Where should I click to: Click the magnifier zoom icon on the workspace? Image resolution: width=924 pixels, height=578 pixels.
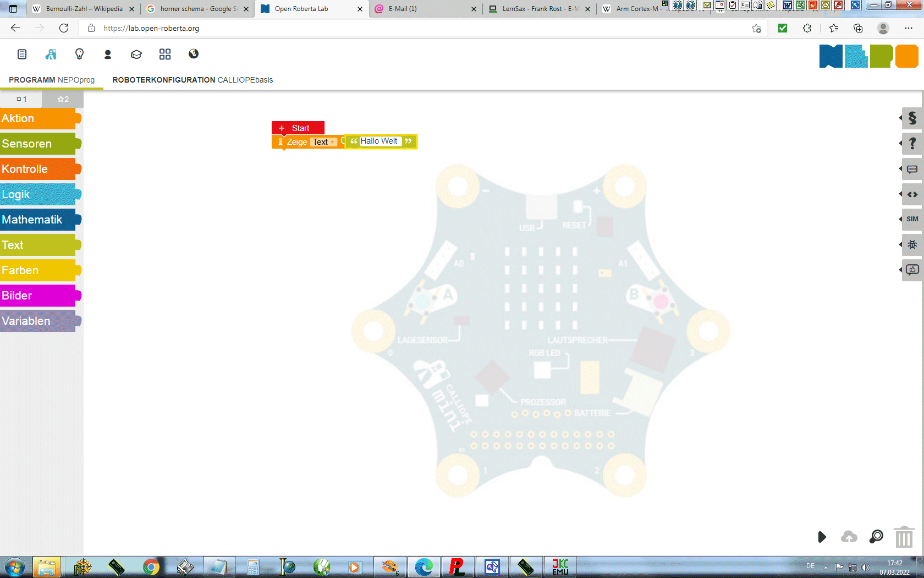click(876, 537)
